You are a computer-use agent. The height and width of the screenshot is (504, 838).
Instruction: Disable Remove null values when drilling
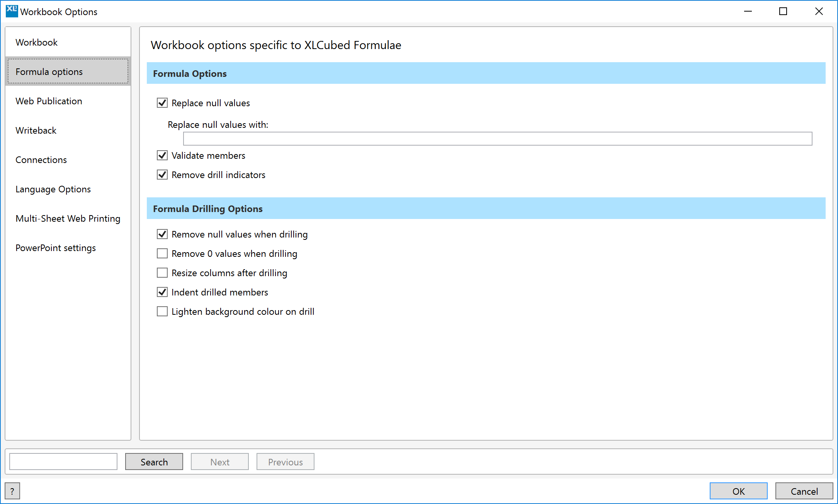pos(162,234)
